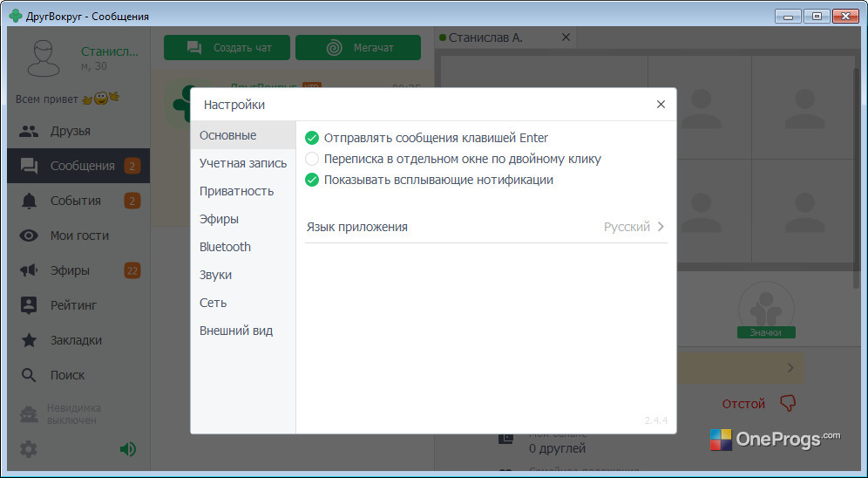The height and width of the screenshot is (478, 868).
Task: Click the thumbs-down Отстой icon
Action: 788,403
